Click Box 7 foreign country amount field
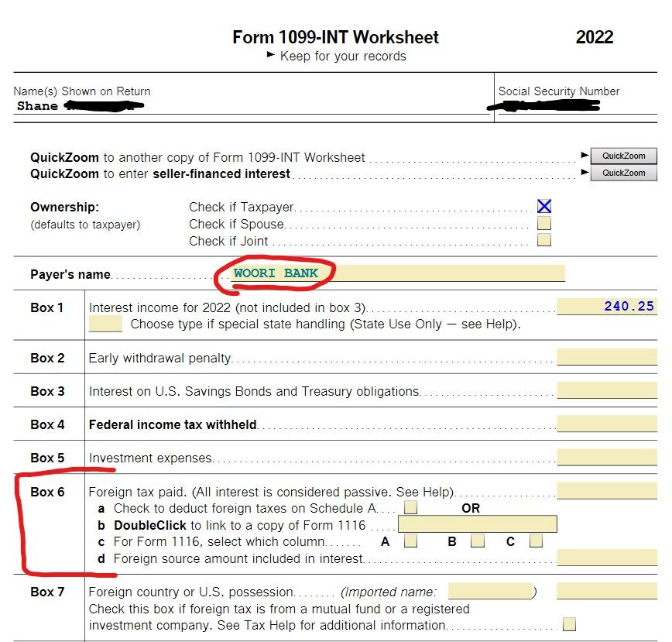The height and width of the screenshot is (642, 672). (606, 591)
